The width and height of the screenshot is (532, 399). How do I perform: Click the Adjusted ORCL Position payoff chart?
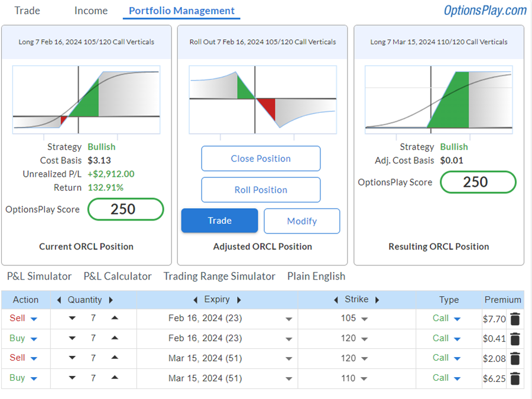262,100
